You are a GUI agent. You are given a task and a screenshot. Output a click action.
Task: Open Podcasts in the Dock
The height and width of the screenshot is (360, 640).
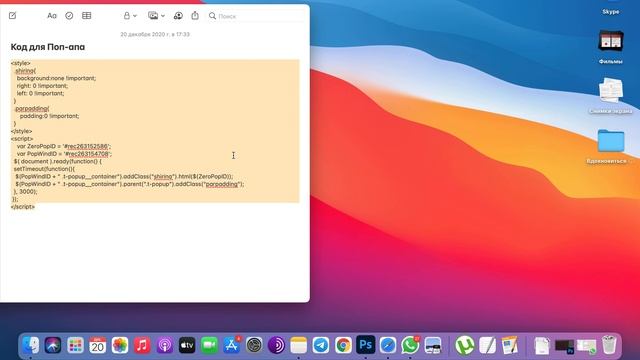coord(164,345)
